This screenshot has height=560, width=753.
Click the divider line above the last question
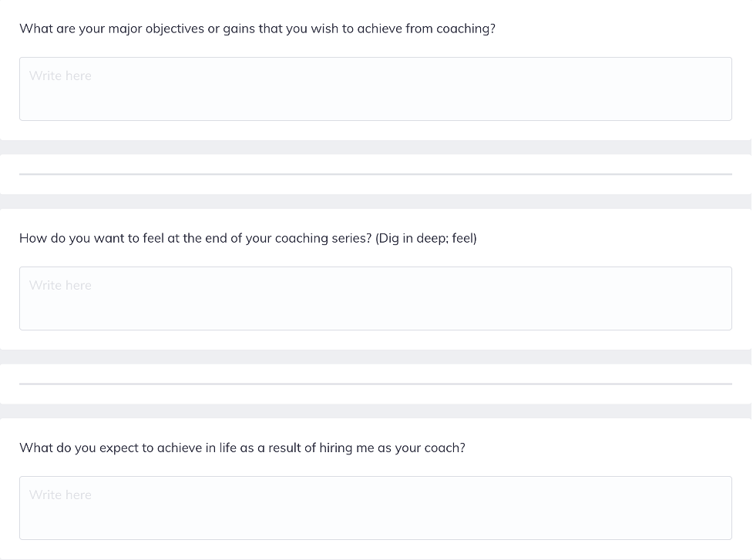375,384
